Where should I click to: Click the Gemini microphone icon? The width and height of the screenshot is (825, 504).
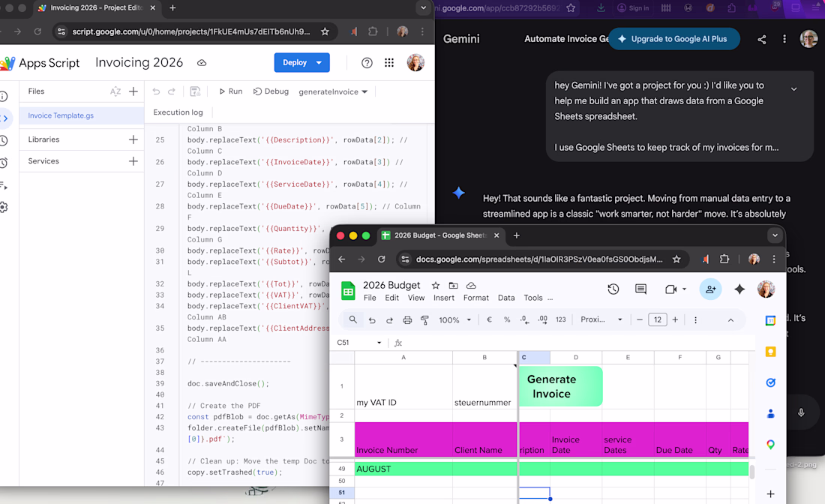[x=801, y=413]
